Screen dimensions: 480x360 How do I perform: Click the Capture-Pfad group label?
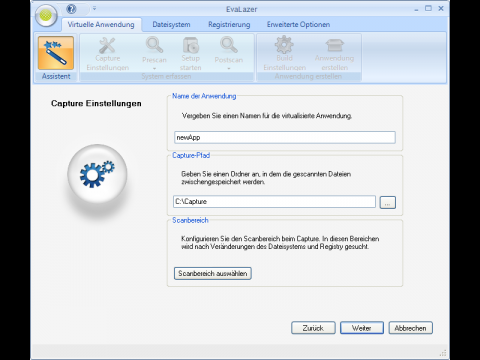point(191,155)
